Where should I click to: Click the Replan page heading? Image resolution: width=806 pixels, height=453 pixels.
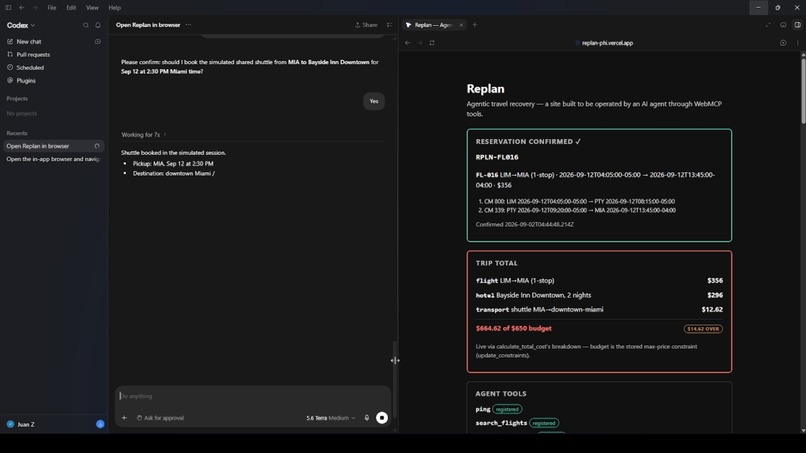tap(485, 88)
